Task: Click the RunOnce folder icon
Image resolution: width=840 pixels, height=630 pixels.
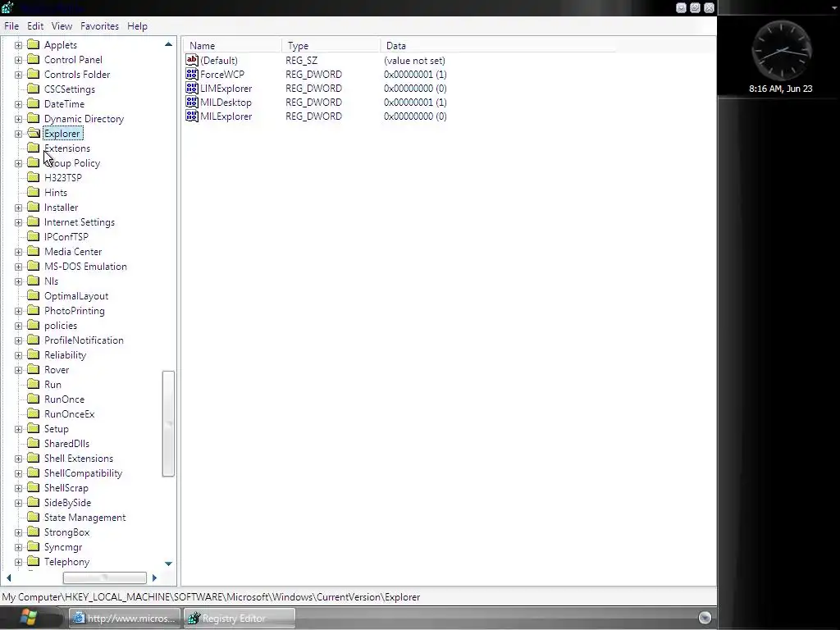Action: pyautogui.click(x=33, y=399)
